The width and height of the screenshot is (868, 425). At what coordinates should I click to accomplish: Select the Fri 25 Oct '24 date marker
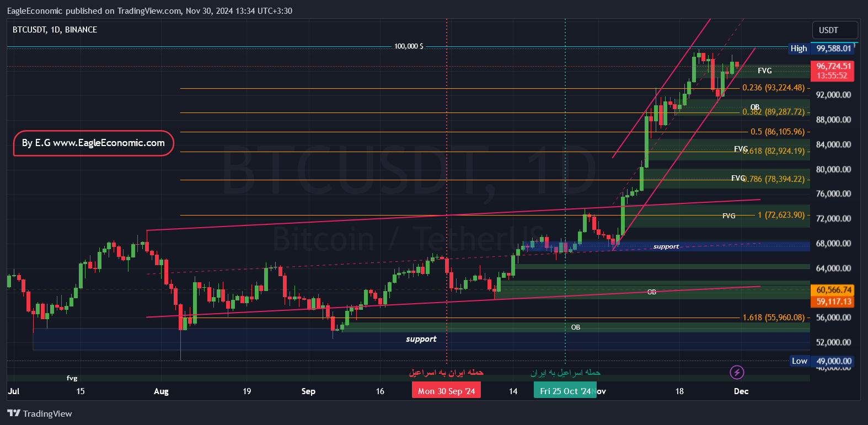tap(565, 391)
